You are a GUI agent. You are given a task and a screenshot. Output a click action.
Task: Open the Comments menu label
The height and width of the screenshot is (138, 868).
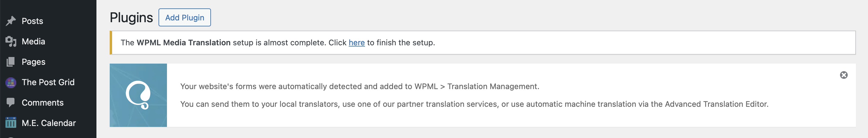(x=42, y=102)
